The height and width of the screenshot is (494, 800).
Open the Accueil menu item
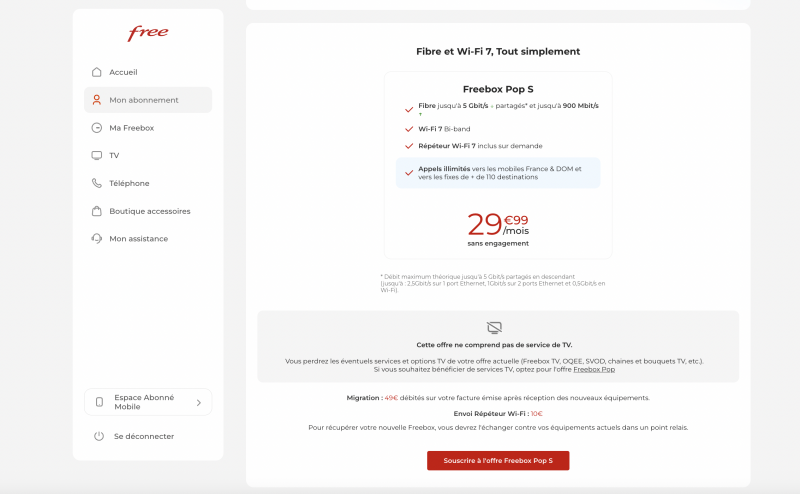123,72
